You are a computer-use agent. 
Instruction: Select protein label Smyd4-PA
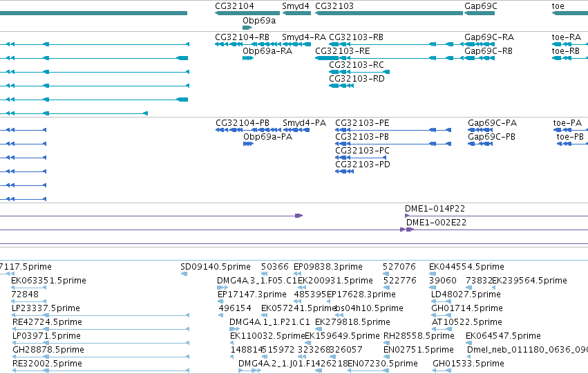(304, 123)
